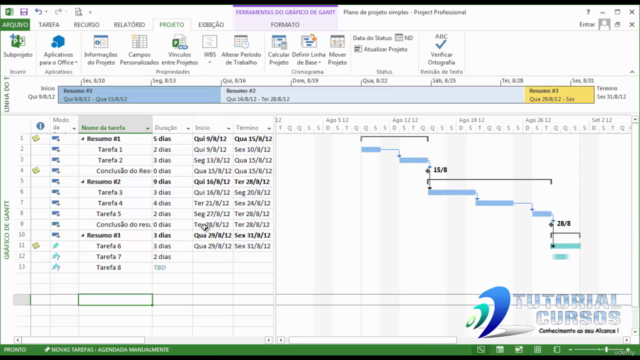The height and width of the screenshot is (360, 640).
Task: Collapse the ribbon with the chevron
Action: click(632, 72)
